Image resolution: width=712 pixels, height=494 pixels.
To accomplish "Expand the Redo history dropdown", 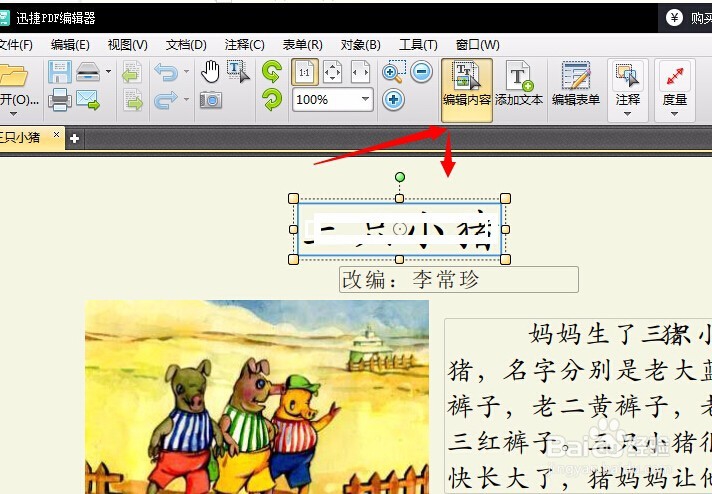I will click(186, 99).
